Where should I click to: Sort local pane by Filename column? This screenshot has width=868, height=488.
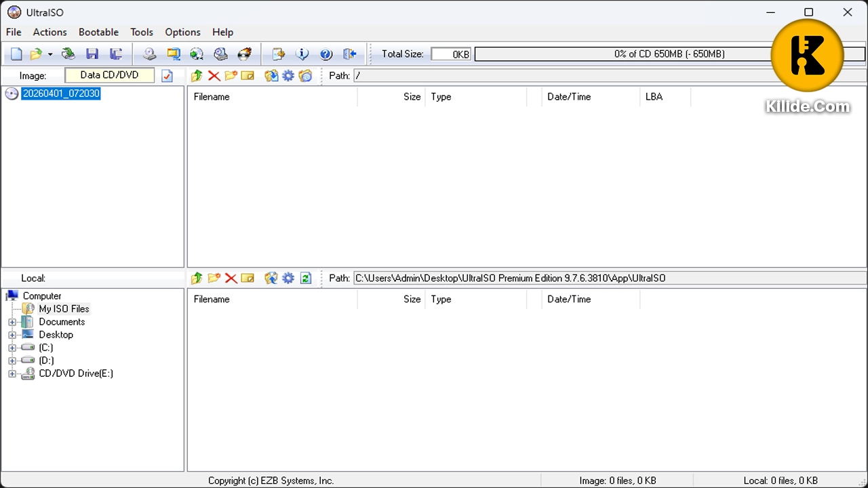(x=272, y=299)
